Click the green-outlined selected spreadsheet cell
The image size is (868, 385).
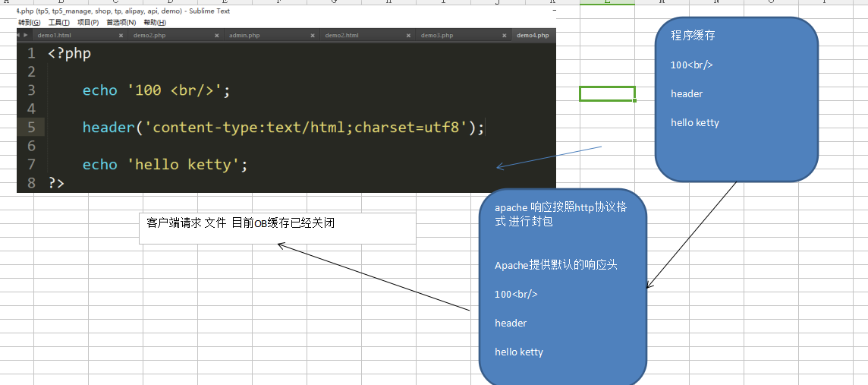[607, 94]
